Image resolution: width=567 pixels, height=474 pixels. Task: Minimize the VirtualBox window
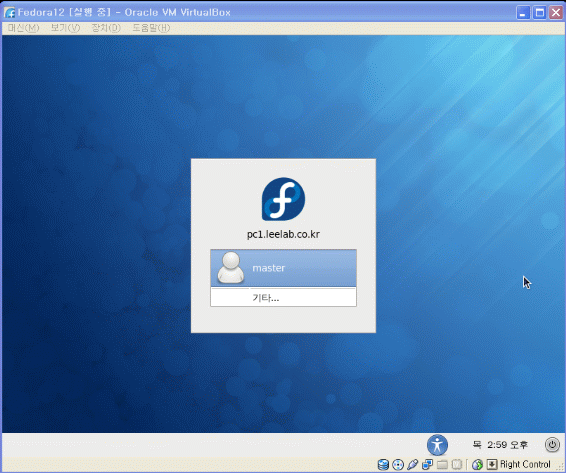click(523, 13)
